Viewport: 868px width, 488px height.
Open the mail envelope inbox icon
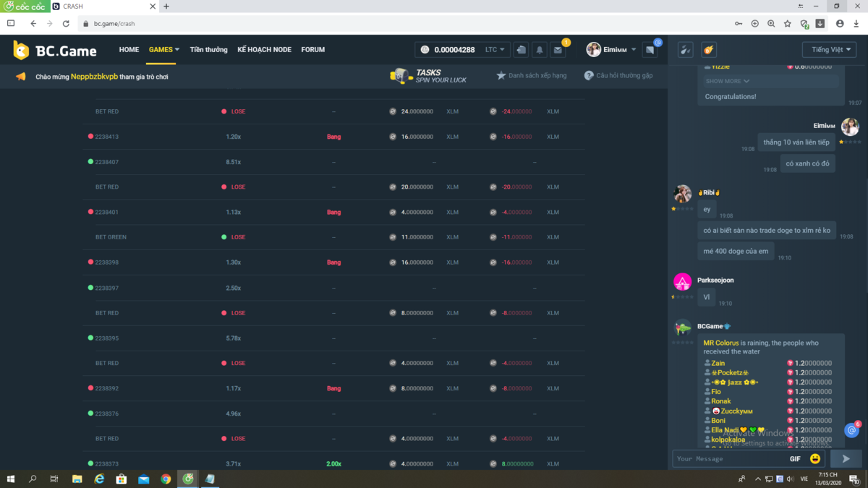(x=558, y=50)
